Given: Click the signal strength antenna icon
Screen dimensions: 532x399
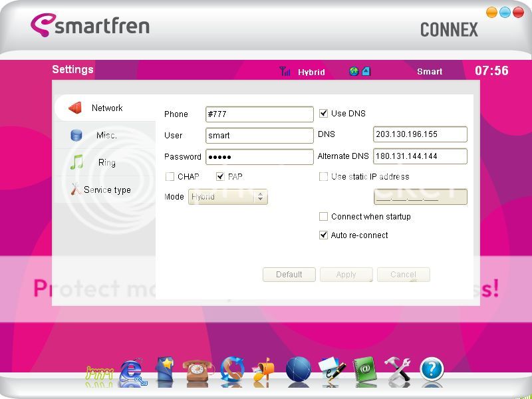Looking at the screenshot, I should [285, 71].
